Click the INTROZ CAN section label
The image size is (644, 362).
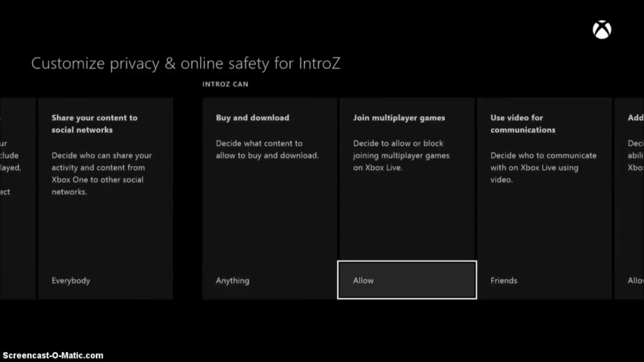click(x=225, y=84)
